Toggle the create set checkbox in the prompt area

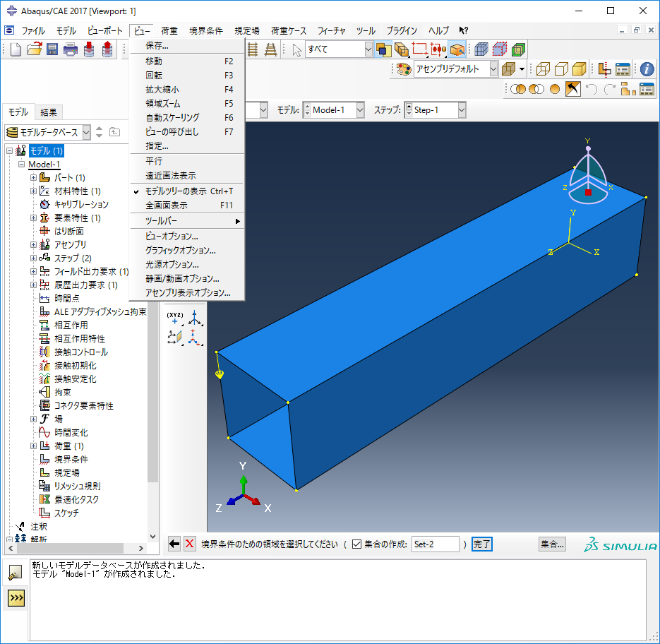click(x=356, y=544)
